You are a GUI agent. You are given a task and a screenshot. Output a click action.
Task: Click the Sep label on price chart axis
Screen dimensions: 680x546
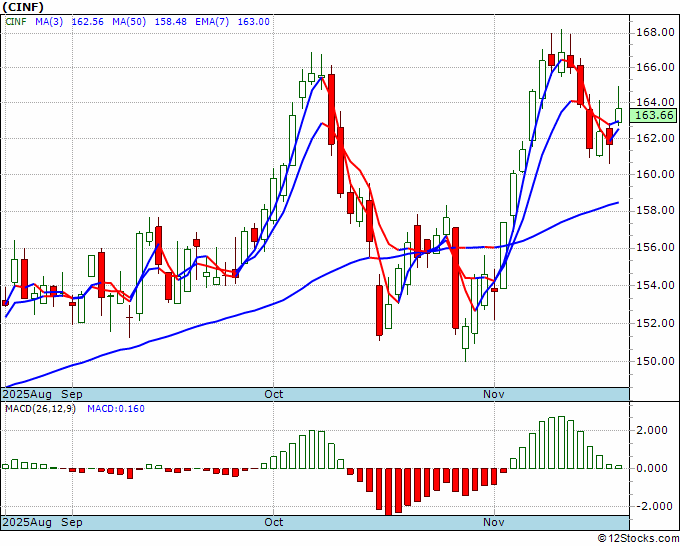tap(72, 394)
